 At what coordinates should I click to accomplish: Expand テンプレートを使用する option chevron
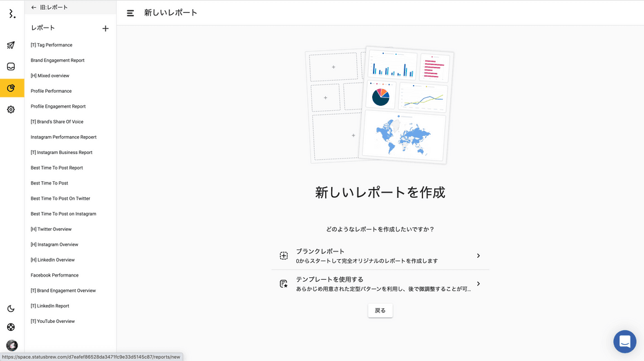click(478, 284)
